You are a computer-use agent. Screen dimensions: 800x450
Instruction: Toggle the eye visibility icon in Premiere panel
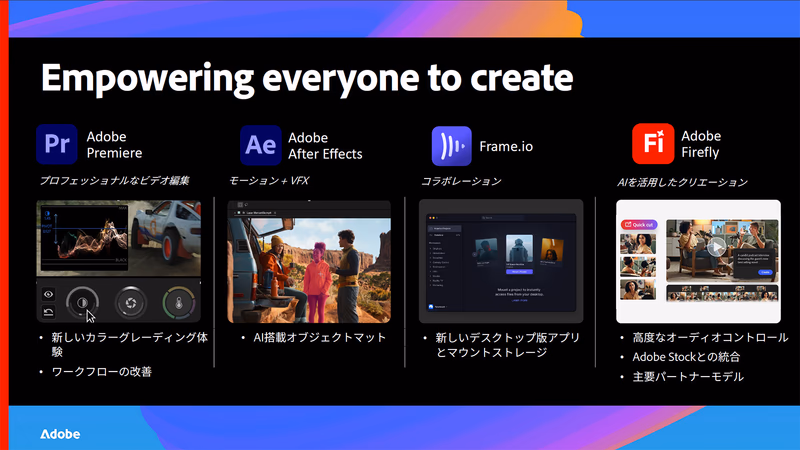[48, 294]
